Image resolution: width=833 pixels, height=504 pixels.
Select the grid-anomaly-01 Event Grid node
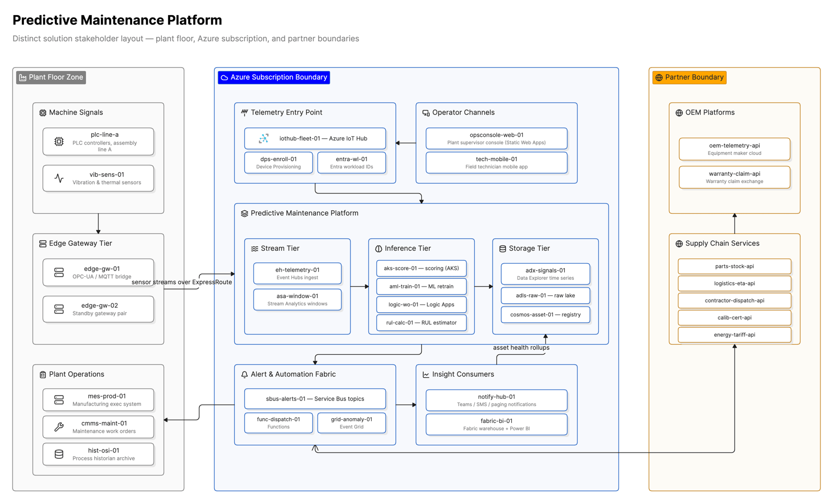[x=351, y=423]
